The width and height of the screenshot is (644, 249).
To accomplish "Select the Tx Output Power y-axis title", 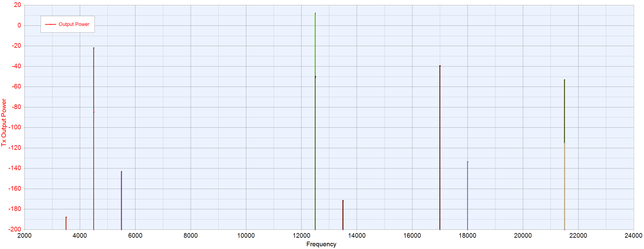I will pyautogui.click(x=4, y=122).
